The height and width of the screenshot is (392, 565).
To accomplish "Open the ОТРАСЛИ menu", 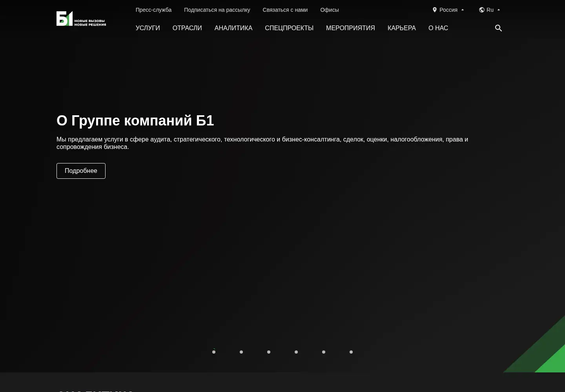I will (x=187, y=28).
